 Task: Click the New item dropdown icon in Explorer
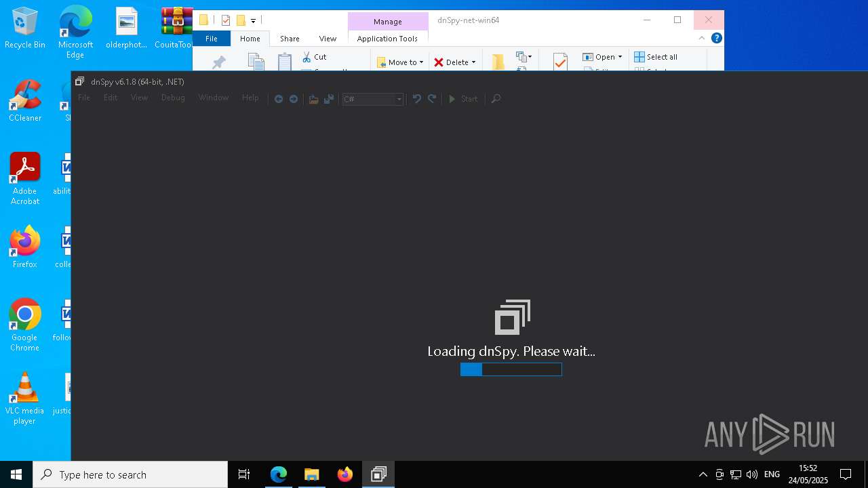click(x=524, y=57)
